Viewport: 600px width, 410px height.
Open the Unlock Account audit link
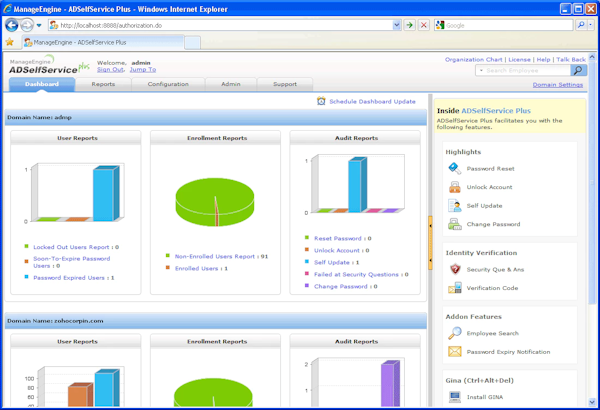pyautogui.click(x=337, y=251)
